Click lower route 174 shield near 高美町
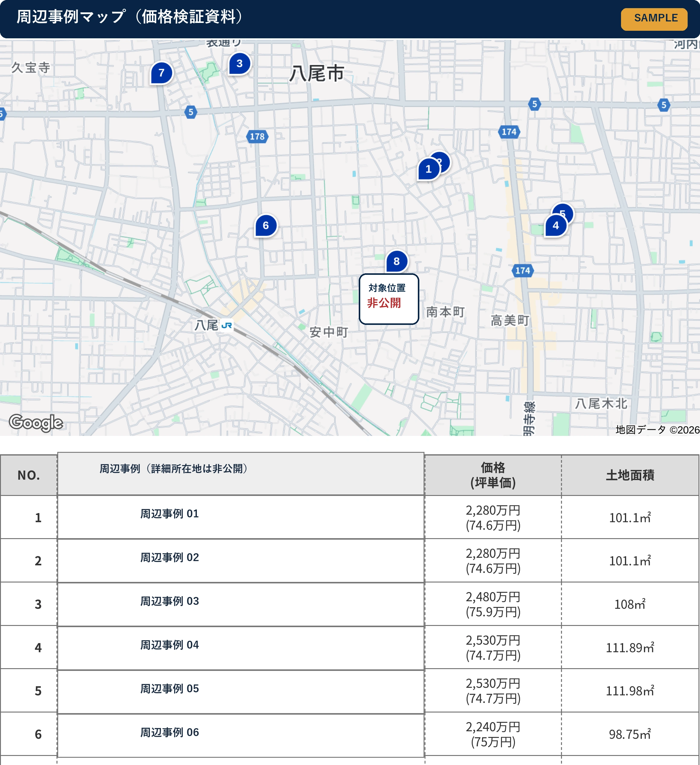The image size is (700, 765). tap(522, 271)
